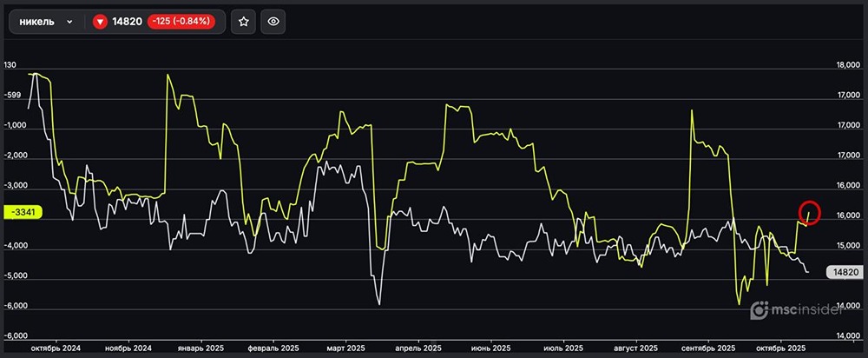Image resolution: width=868 pixels, height=358 pixels.
Task: Click the red circle marker on yellow line
Action: 808,212
